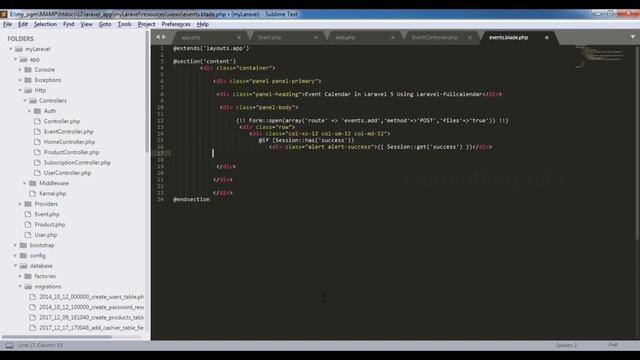This screenshot has width=640, height=360.
Task: Open the File menu
Action: (7, 24)
